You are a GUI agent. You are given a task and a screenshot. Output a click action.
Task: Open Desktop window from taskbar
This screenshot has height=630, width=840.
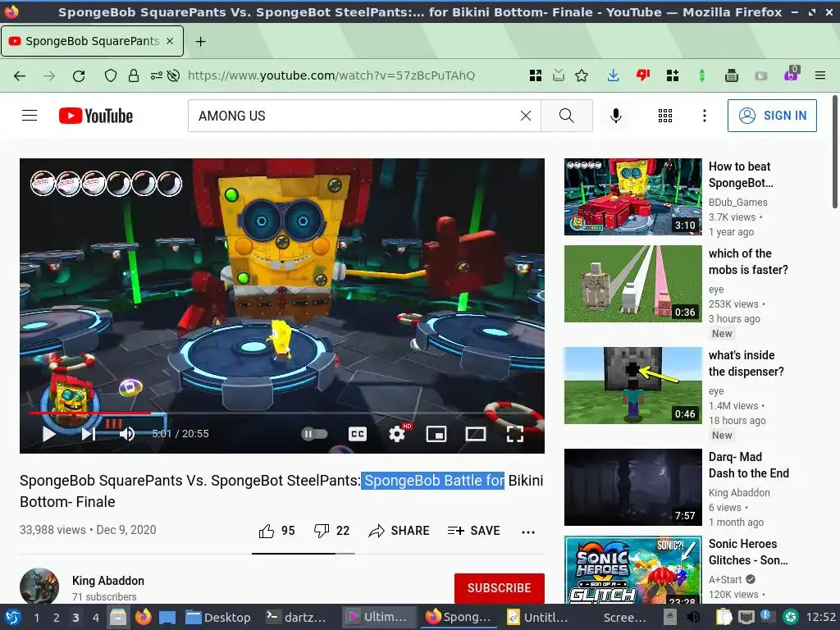pos(218,618)
